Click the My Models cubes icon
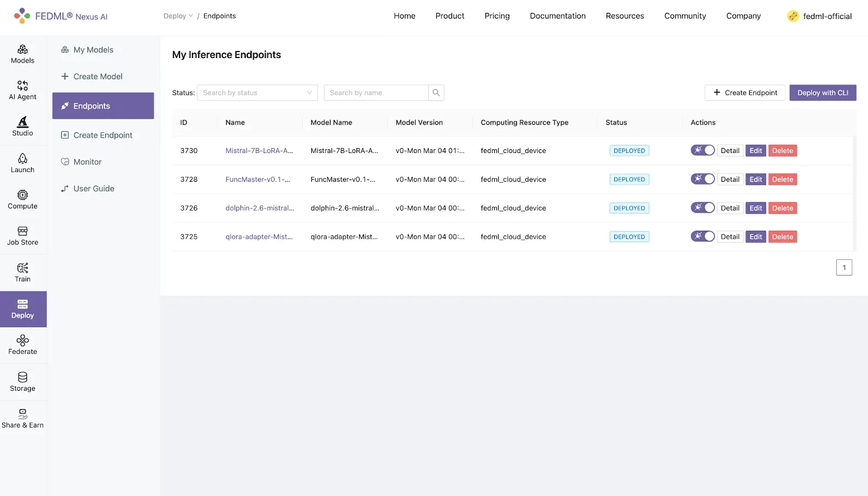Viewport: 868px width, 496px height. point(65,50)
